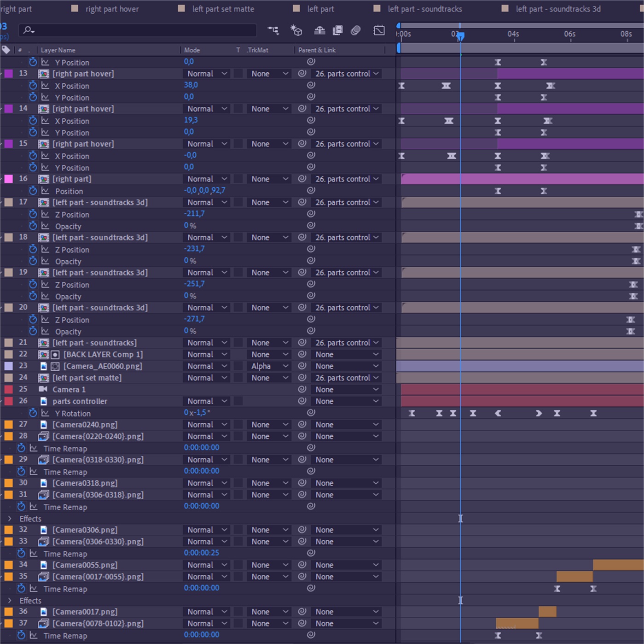
Task: Click pick whip for layer 16 right part
Action: point(302,179)
